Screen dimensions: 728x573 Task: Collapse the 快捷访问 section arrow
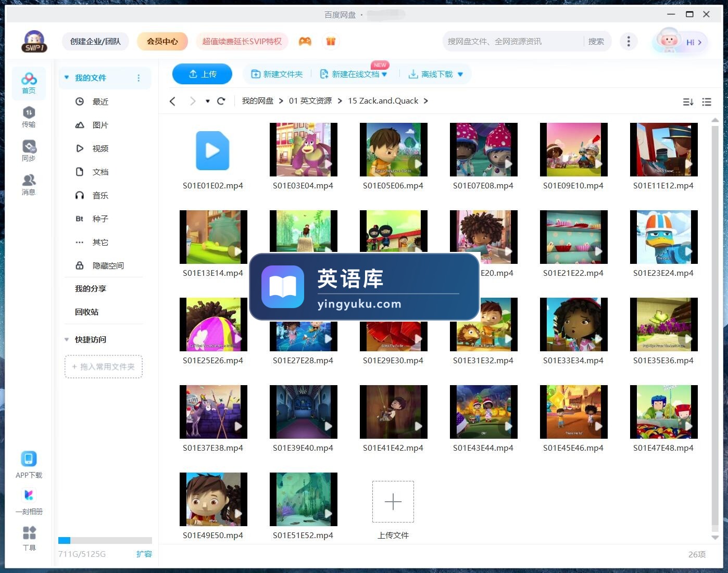click(66, 339)
